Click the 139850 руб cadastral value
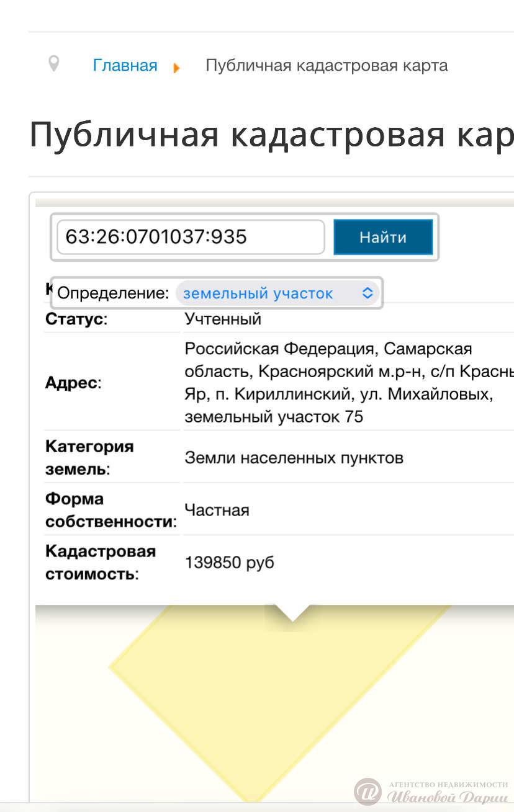 (x=229, y=563)
